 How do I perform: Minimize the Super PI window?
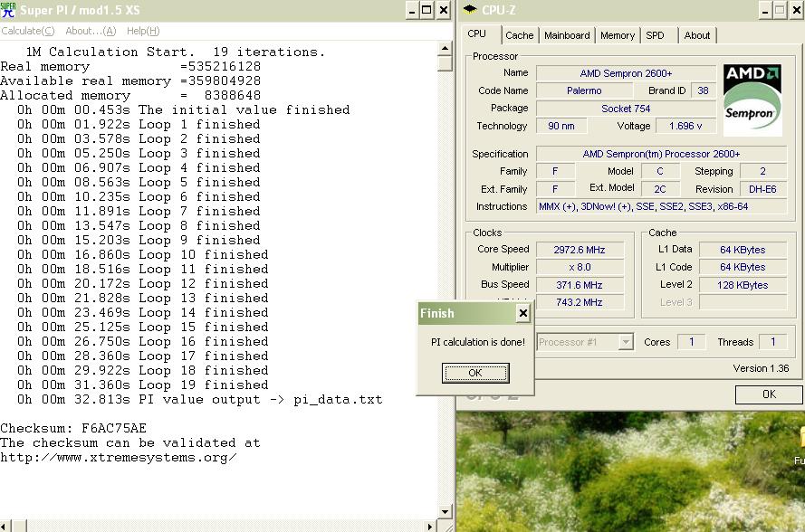tap(412, 10)
